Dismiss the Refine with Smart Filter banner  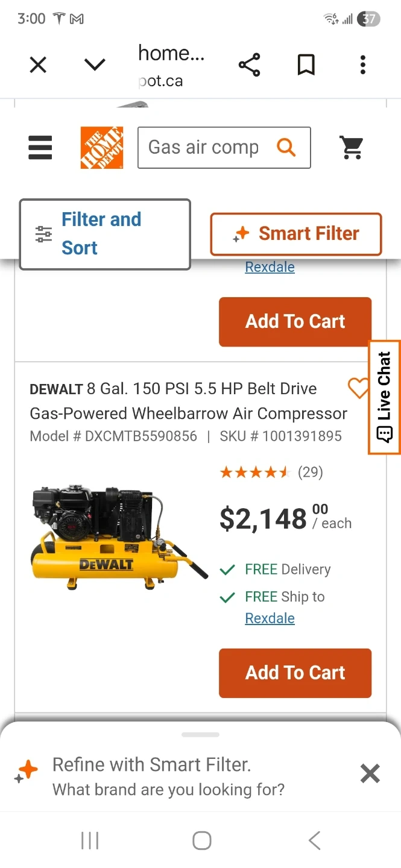tap(370, 773)
